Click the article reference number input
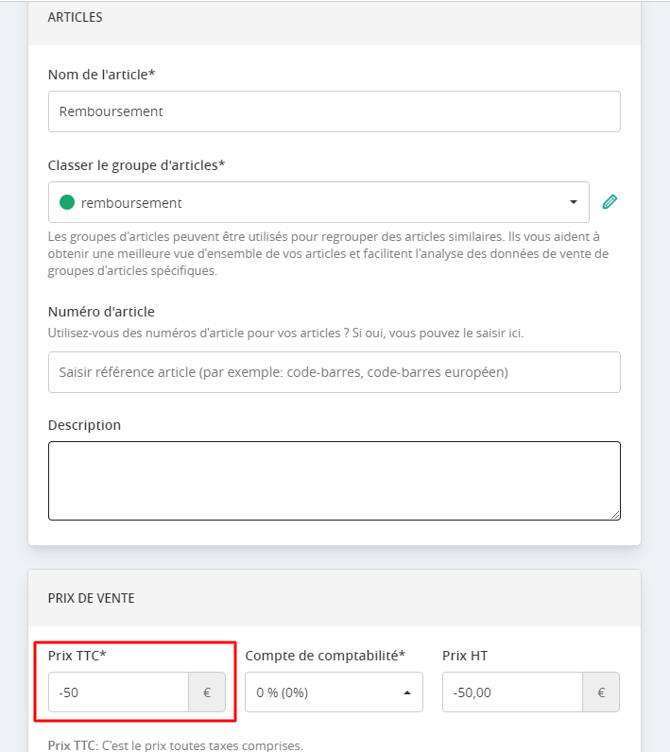Screen dimensions: 670x752 [334, 372]
